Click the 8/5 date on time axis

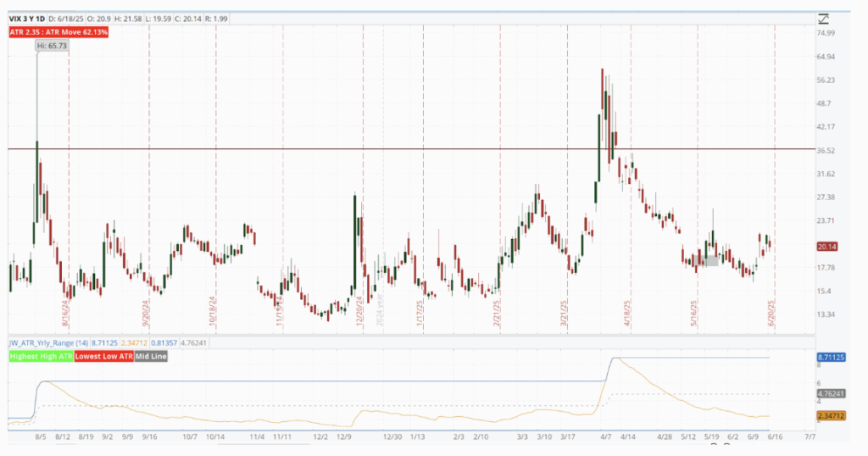(x=41, y=437)
